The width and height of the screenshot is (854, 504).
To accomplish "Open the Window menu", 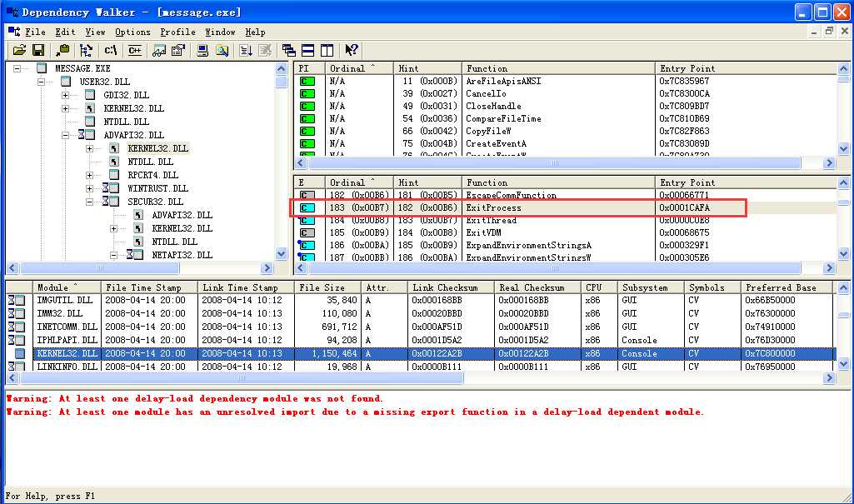I will pos(220,32).
